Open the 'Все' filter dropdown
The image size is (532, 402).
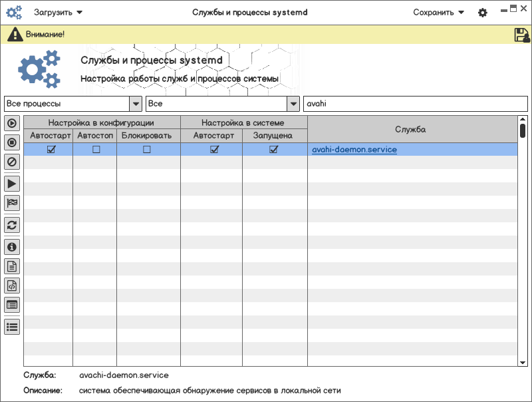point(293,104)
